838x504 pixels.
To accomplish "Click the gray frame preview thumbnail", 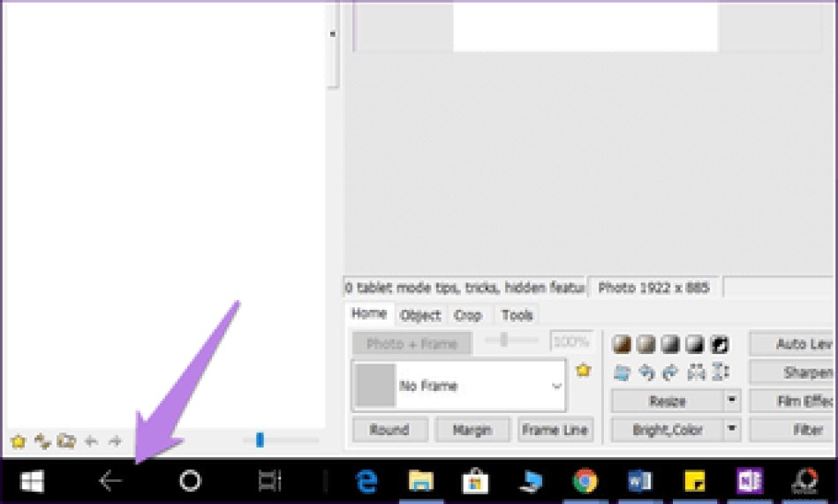I will click(x=375, y=386).
